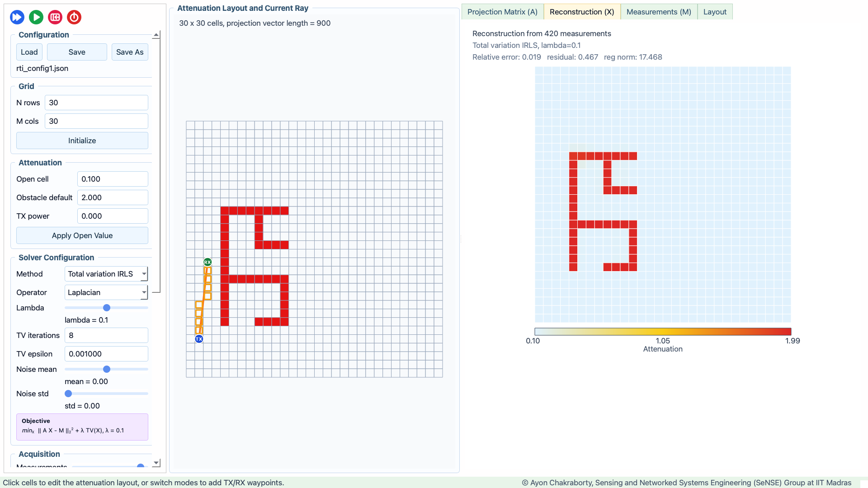Select the blue TX marker on grid
The width and height of the screenshot is (868, 488).
tap(199, 339)
